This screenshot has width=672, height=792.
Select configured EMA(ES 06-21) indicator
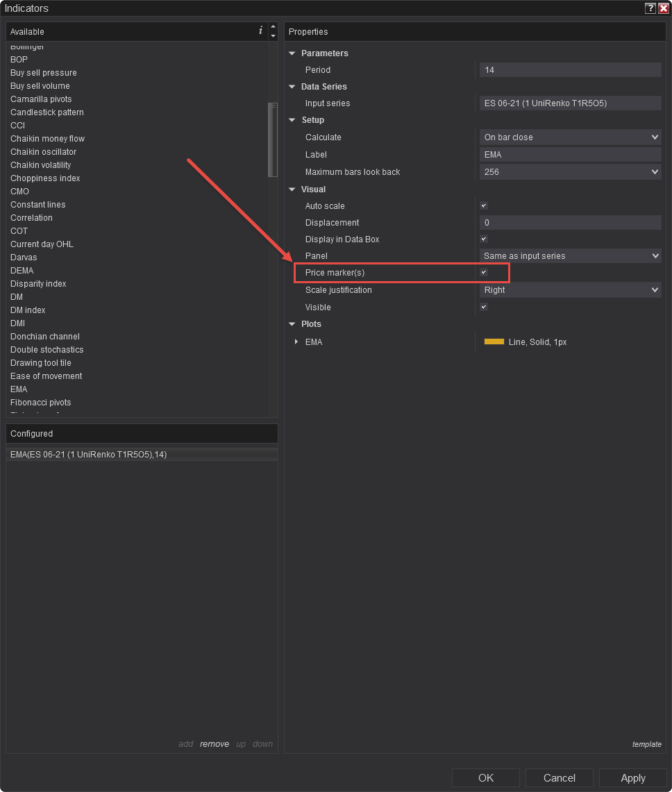(89, 455)
